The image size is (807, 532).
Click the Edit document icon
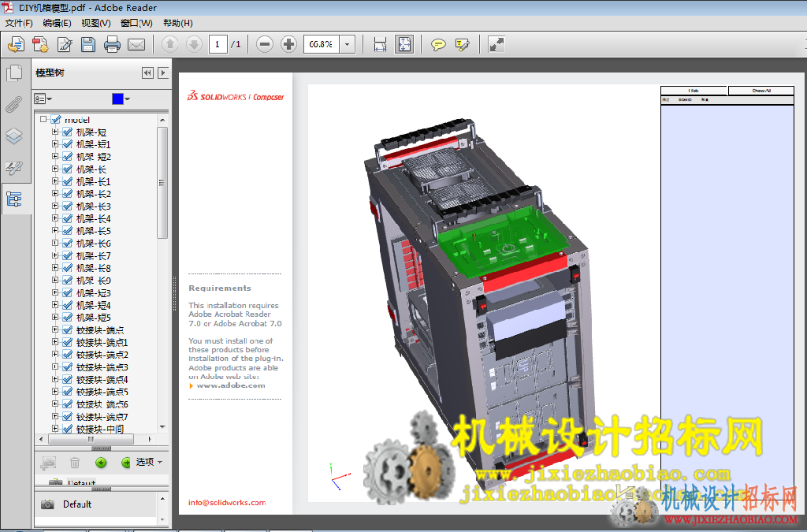click(65, 45)
